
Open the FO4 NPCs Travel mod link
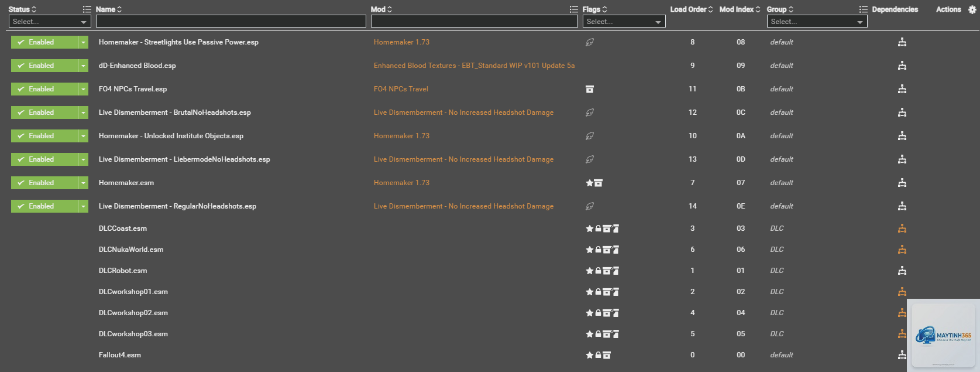tap(401, 89)
